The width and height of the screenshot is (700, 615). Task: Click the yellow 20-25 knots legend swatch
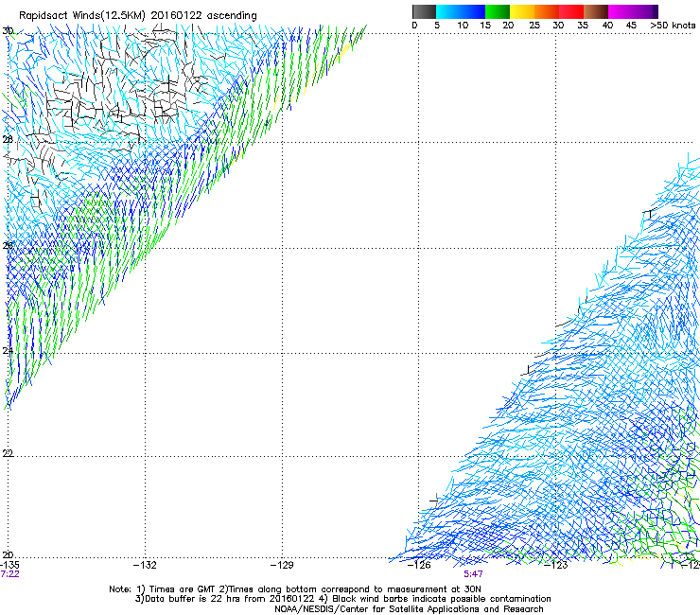(x=522, y=11)
